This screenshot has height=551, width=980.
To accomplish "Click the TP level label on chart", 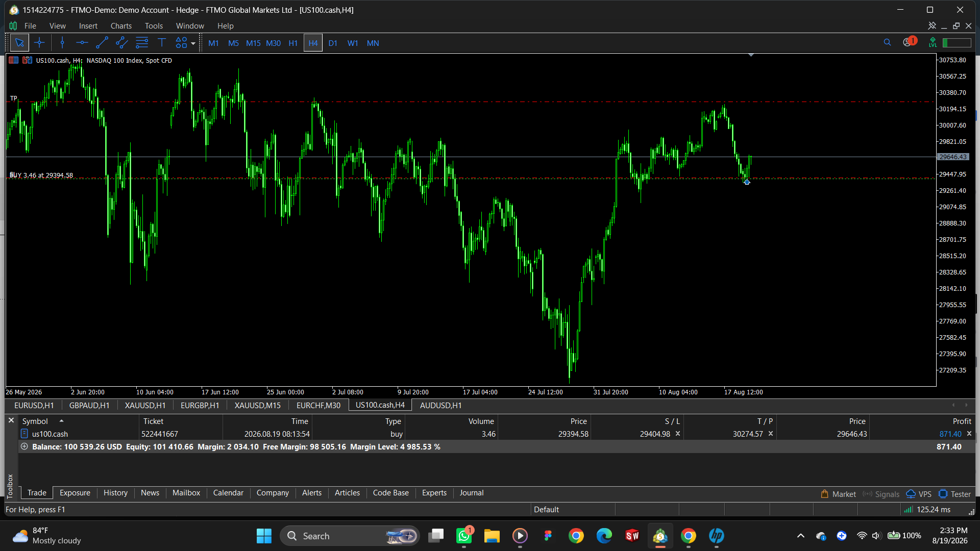I will click(x=14, y=98).
